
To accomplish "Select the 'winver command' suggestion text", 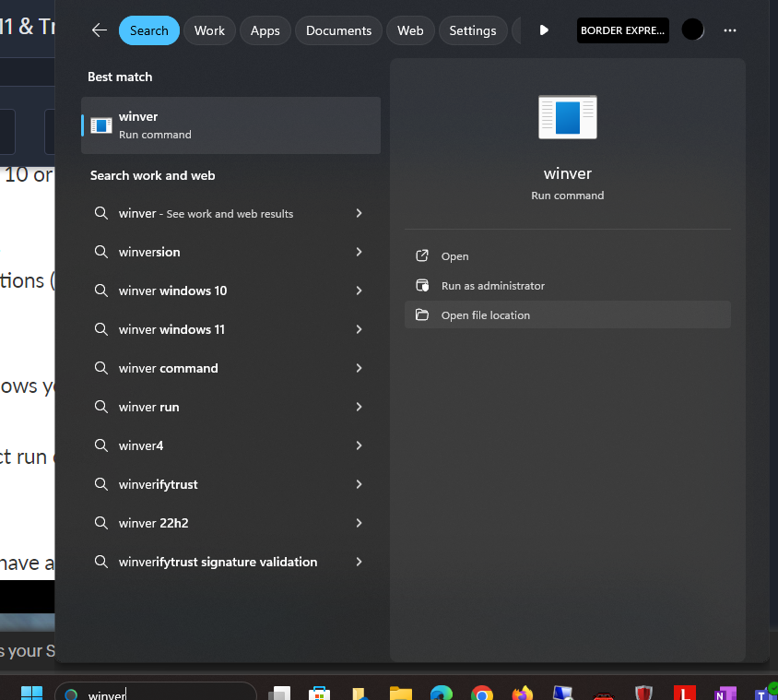I will 168,368.
